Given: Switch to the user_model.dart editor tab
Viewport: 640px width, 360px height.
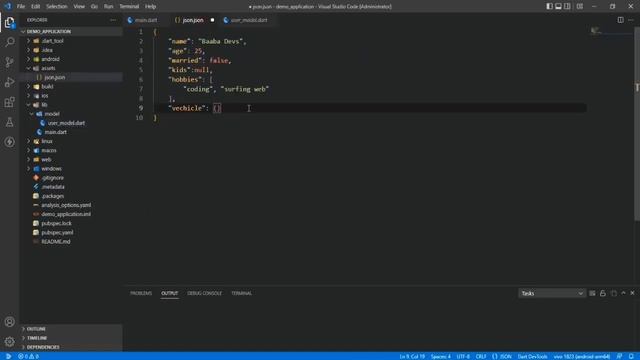Looking at the screenshot, I should click(x=249, y=20).
